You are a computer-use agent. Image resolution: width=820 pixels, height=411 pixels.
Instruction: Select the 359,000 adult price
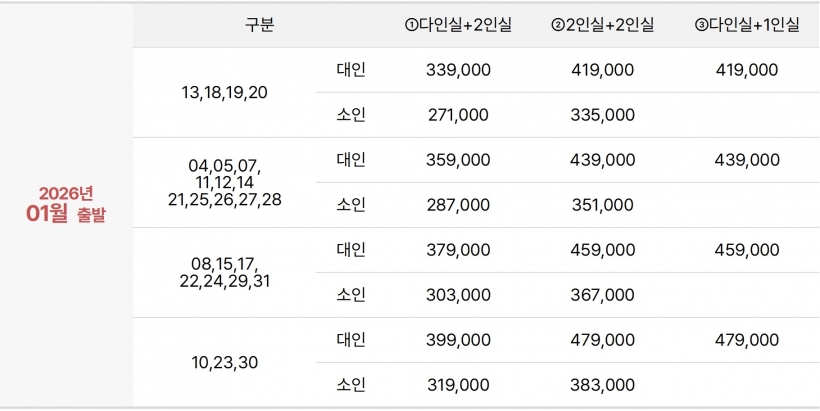coord(459,160)
